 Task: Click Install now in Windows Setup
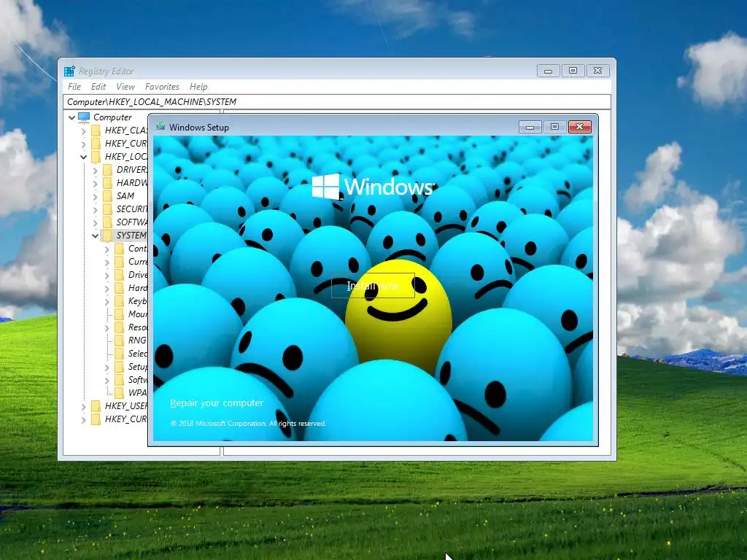pyautogui.click(x=373, y=286)
